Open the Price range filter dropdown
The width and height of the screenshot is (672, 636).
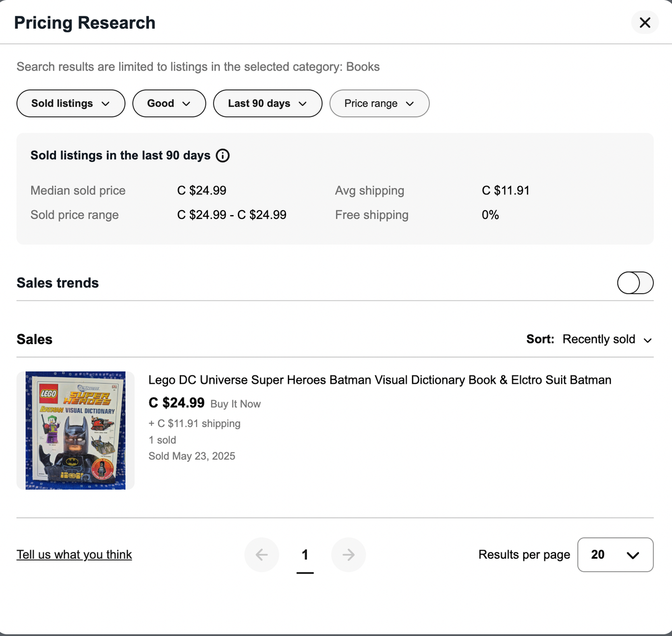point(379,104)
